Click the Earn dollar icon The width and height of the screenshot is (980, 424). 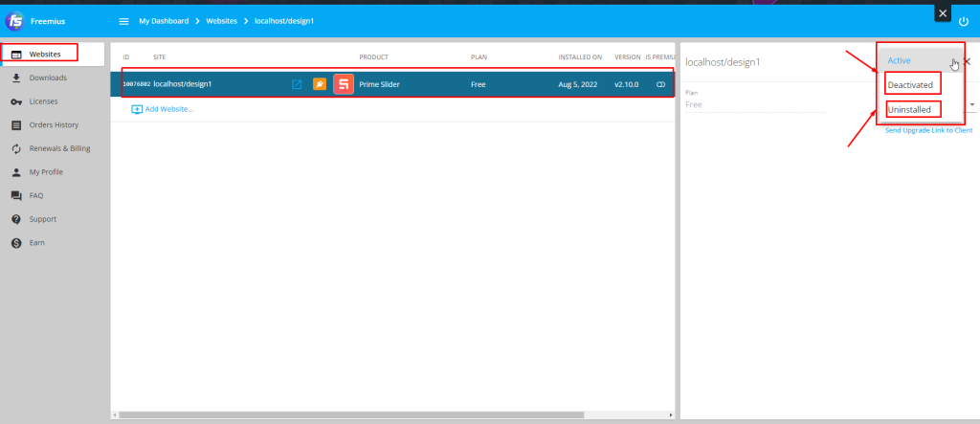[17, 243]
